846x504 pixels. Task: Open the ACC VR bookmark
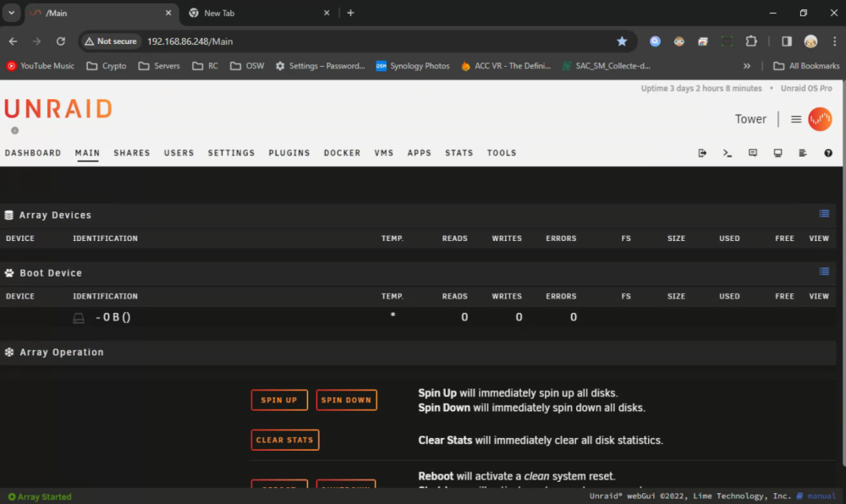(506, 66)
